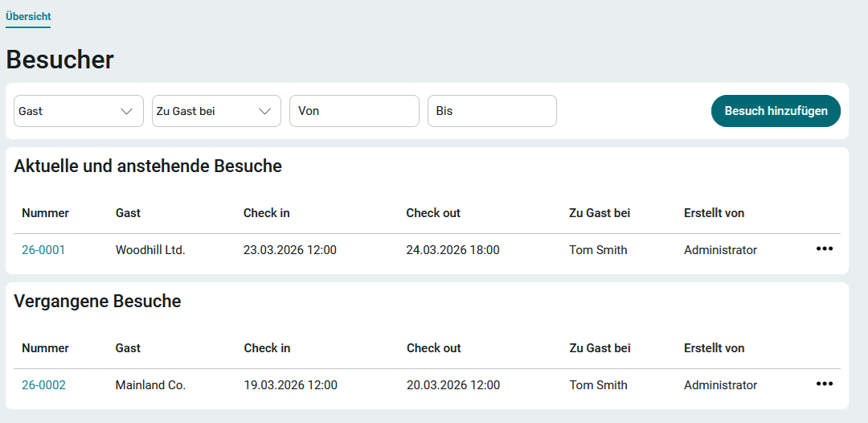The width and height of the screenshot is (868, 423).
Task: Click the Aktuelle und anstehende Besuche heading
Action: (148, 166)
